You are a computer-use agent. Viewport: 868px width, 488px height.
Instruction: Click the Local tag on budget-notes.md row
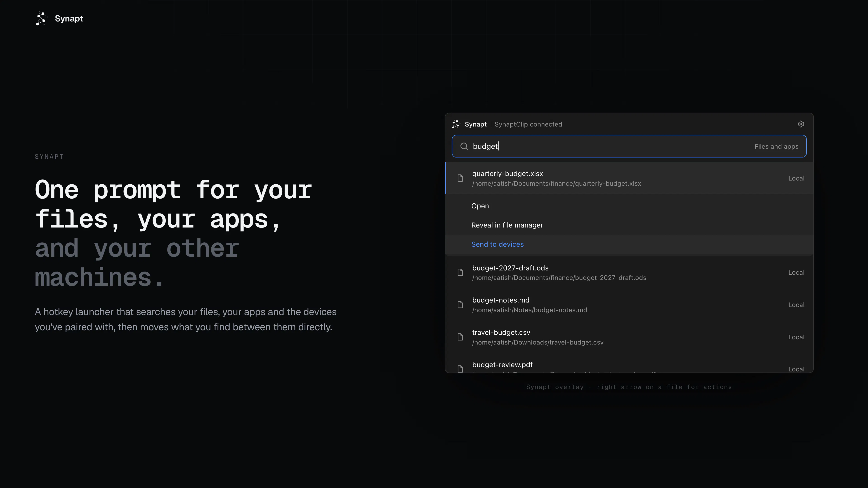[x=796, y=305]
